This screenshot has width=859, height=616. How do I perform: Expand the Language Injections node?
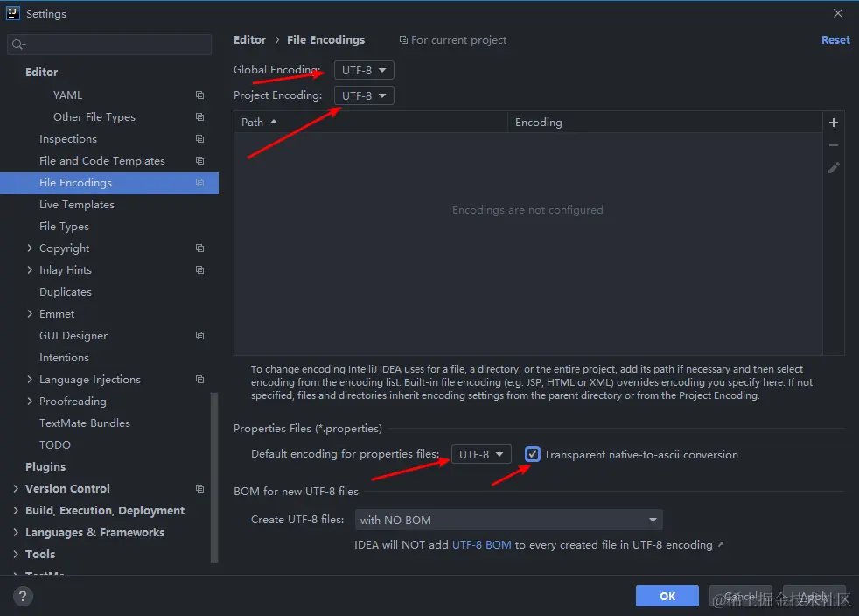[x=30, y=379]
